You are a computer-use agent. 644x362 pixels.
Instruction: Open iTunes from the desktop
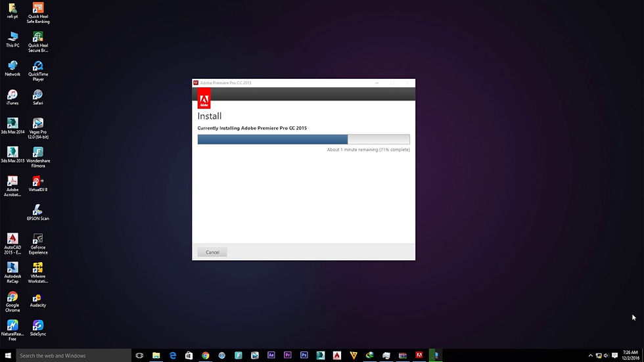(x=12, y=97)
